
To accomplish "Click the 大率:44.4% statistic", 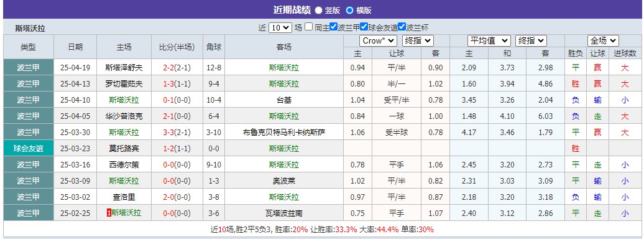I will [x=379, y=229].
